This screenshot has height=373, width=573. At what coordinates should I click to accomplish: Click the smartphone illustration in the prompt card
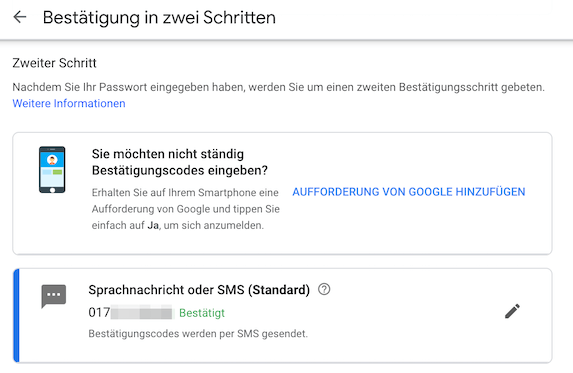pyautogui.click(x=52, y=170)
